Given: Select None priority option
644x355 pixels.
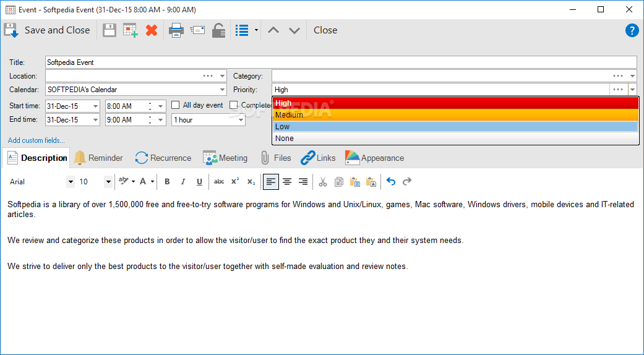Looking at the screenshot, I should tap(455, 139).
